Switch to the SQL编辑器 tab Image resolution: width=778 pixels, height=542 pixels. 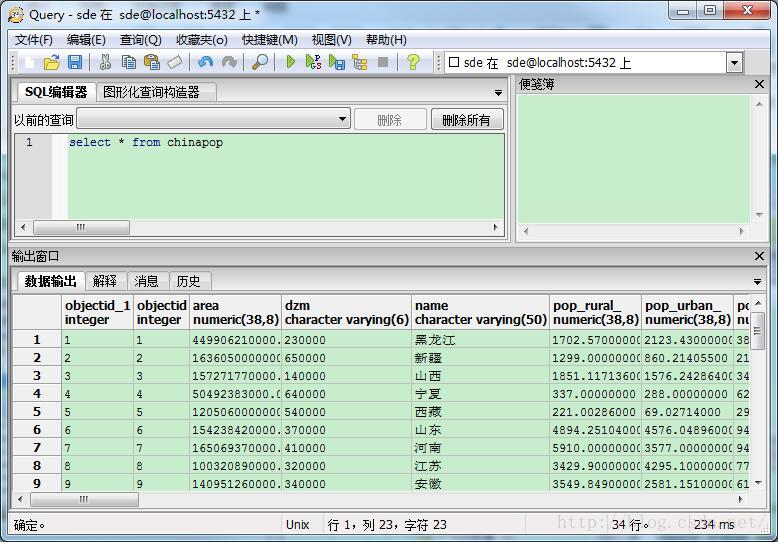pos(56,92)
